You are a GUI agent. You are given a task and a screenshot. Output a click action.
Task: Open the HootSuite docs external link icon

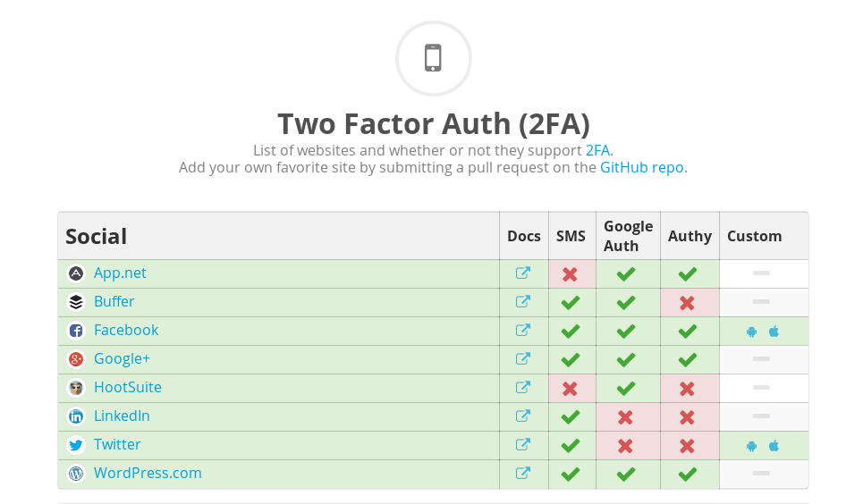point(523,387)
